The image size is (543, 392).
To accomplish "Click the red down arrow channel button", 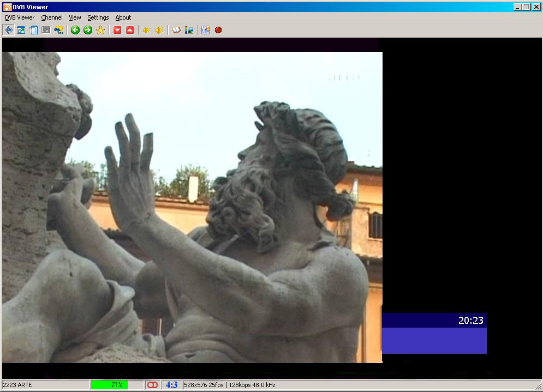I will tap(117, 30).
